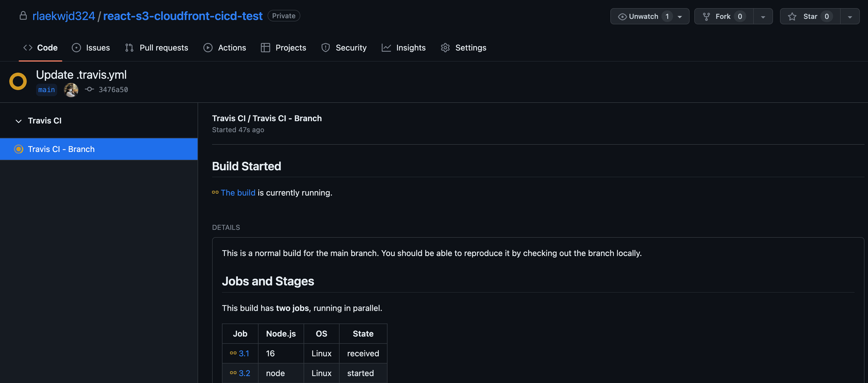
Task: Click the Build Started heading
Action: coord(247,166)
